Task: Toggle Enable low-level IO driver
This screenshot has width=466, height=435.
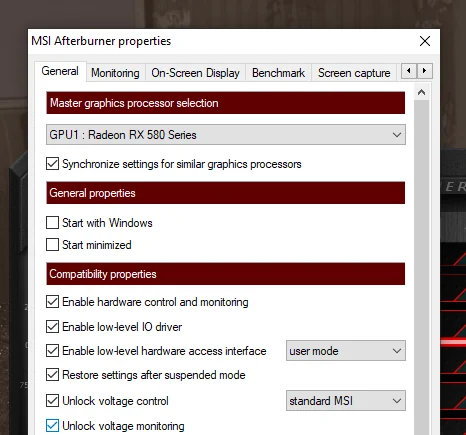Action: pos(52,327)
